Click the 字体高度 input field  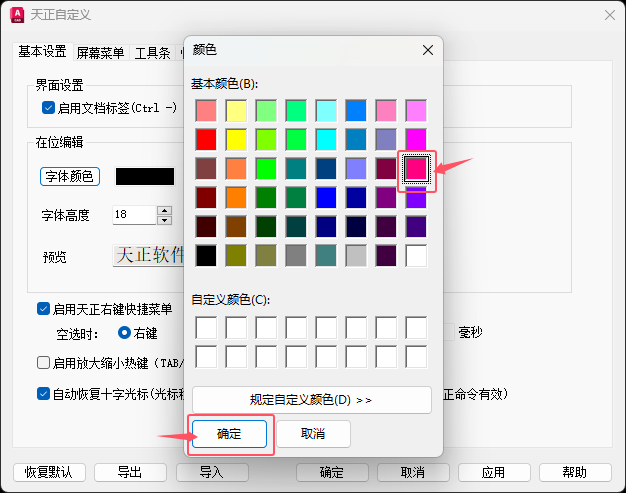(x=134, y=215)
